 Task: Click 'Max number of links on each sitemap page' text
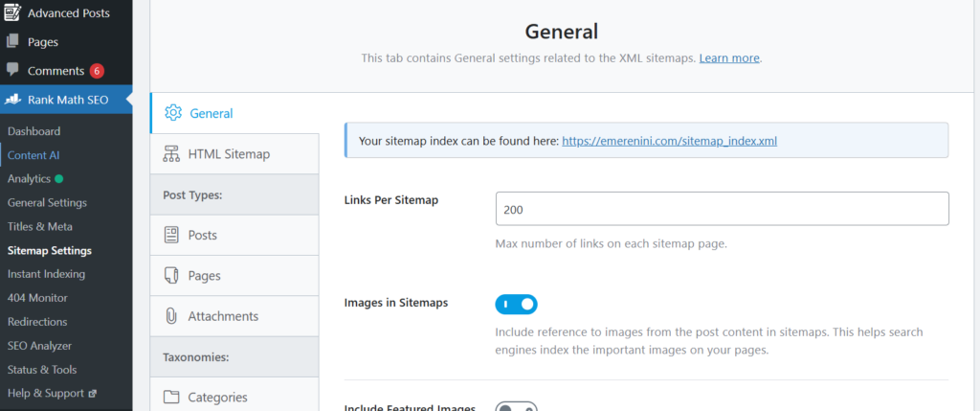[612, 244]
